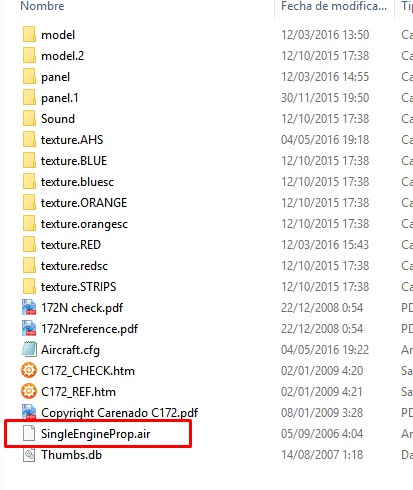Click the 172Nreference.pdf file name
Screen dimensions: 413x490
(x=89, y=329)
